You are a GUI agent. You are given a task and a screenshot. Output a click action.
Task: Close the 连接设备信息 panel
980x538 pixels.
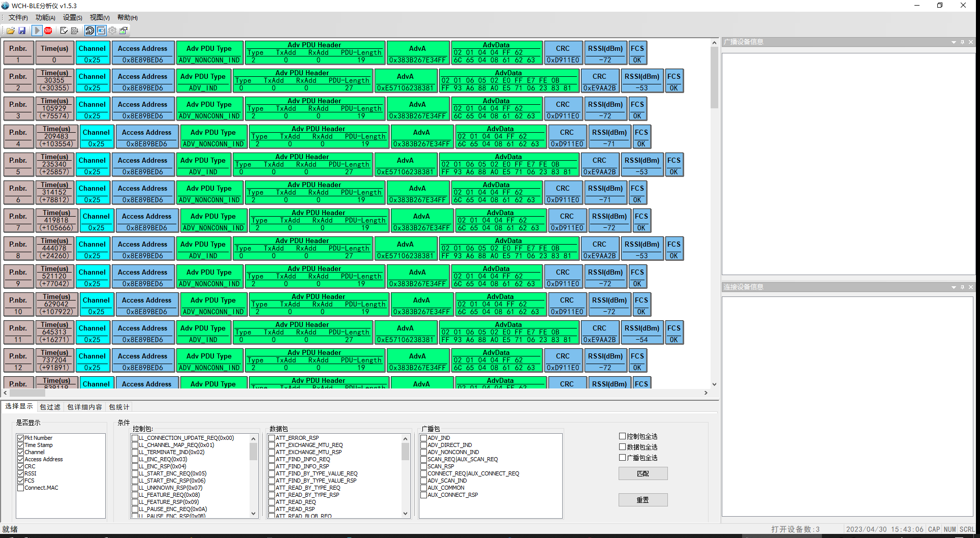971,287
